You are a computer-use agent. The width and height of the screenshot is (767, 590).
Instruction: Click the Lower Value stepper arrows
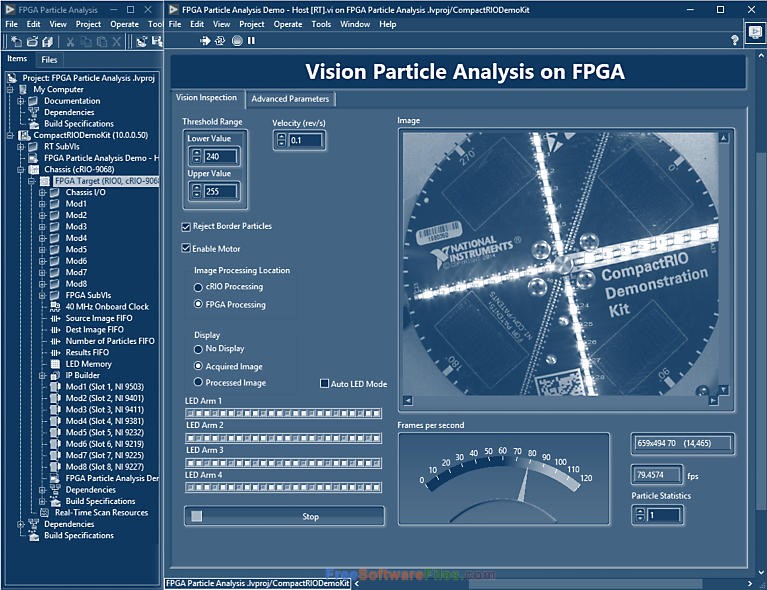[196, 157]
